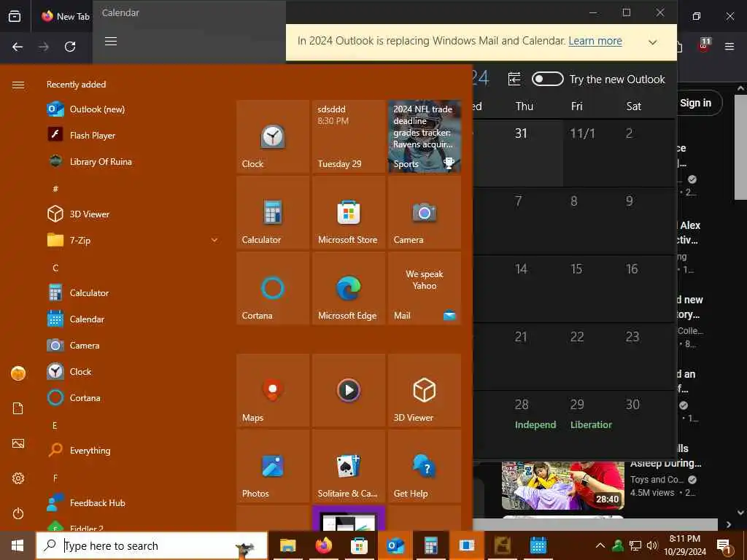Collapse the Outlook banner chevron
The width and height of the screenshot is (747, 560).
653,42
